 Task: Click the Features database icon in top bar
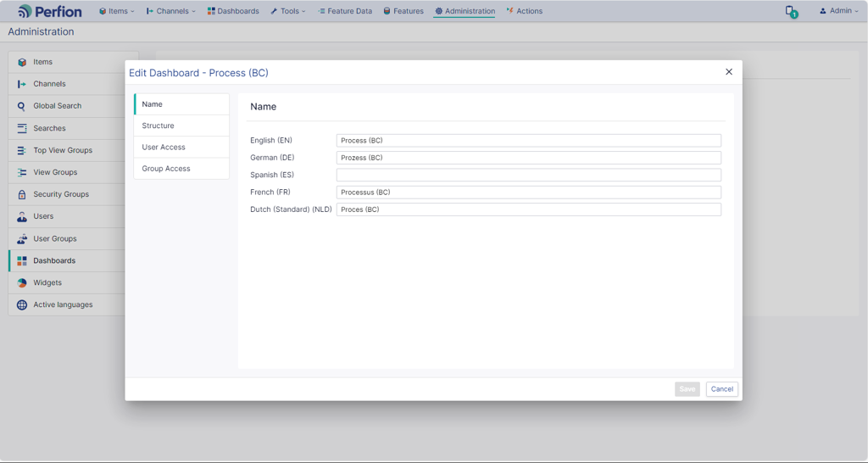(387, 11)
